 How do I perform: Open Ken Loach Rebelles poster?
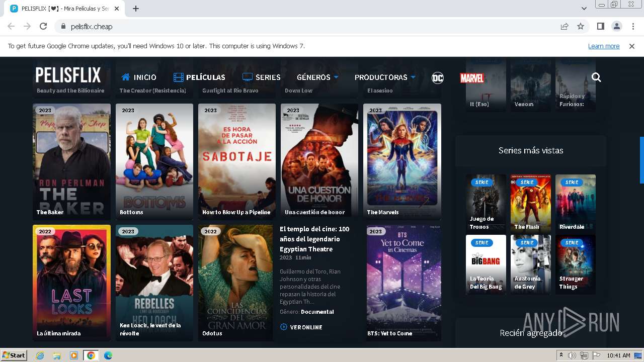pyautogui.click(x=154, y=283)
